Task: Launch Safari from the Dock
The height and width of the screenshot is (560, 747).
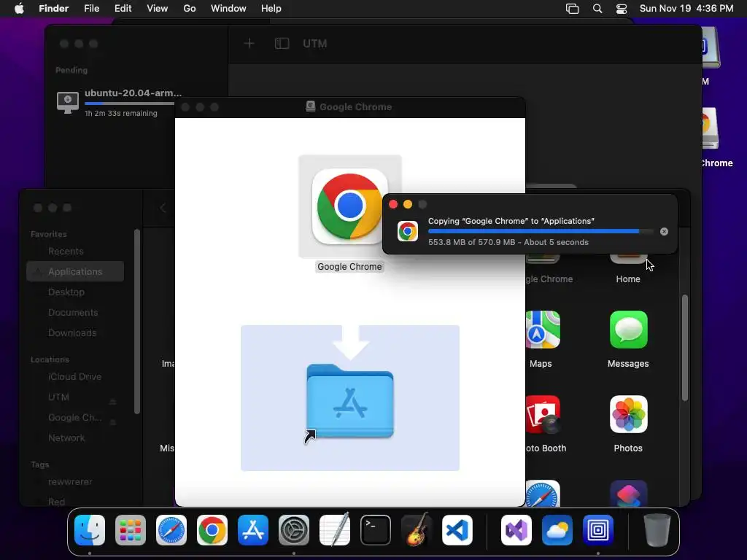Action: click(171, 530)
